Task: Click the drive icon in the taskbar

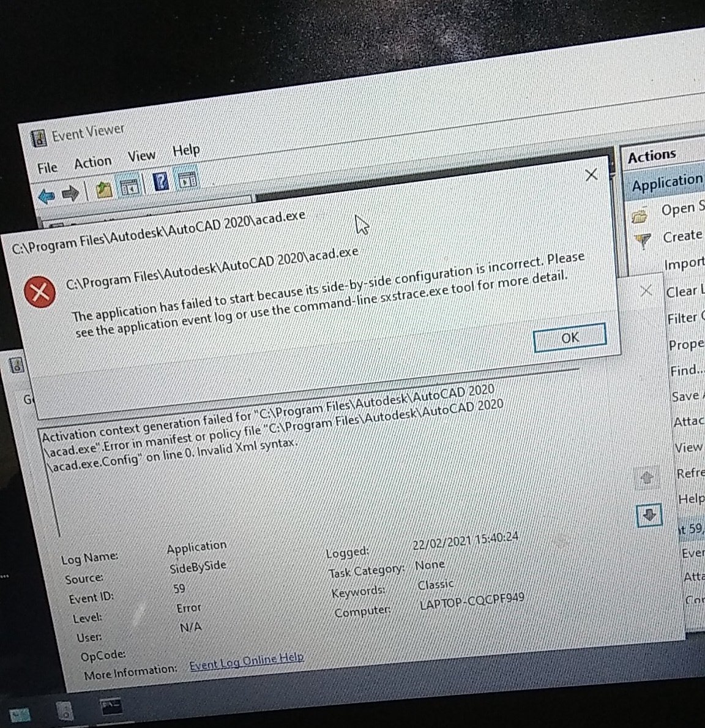Action: pos(65,711)
